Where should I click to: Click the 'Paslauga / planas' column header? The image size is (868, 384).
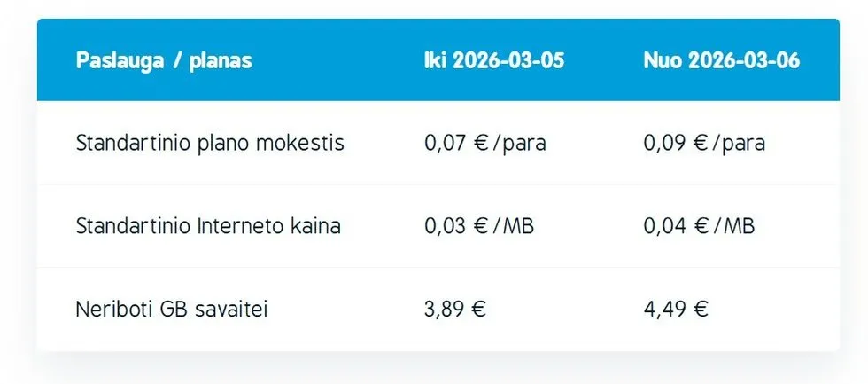164,61
